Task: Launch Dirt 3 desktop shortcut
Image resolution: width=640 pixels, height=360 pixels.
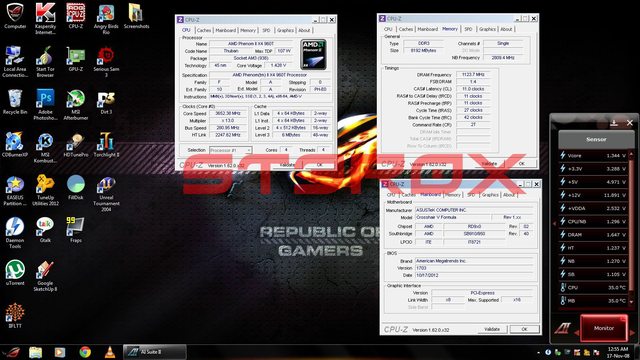Action: point(106,102)
